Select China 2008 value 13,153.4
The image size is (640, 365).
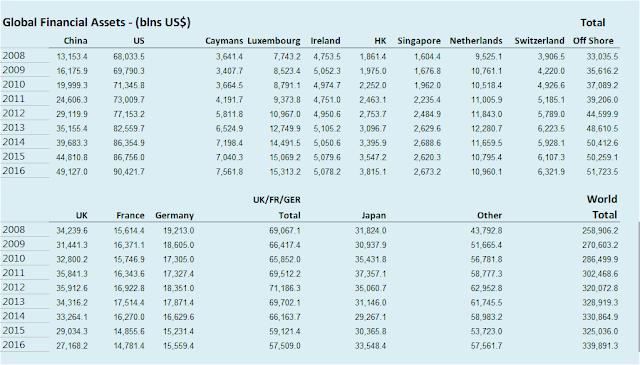pos(72,57)
